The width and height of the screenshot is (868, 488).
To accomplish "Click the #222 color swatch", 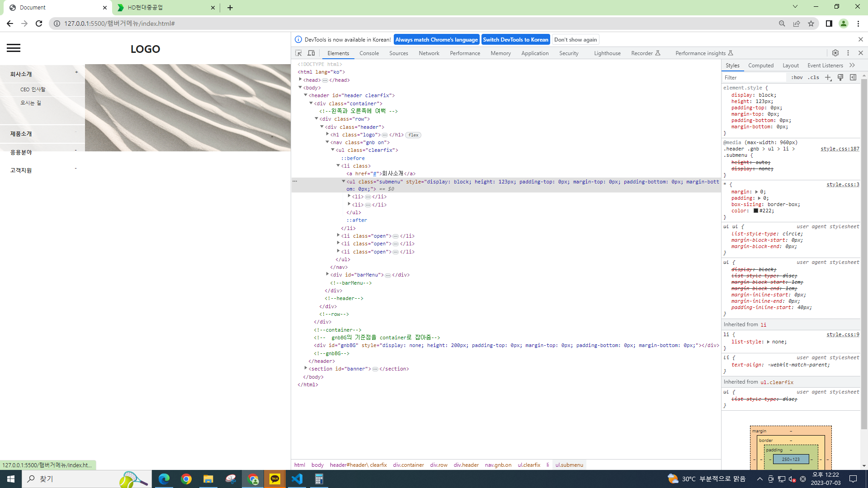I will tap(755, 211).
